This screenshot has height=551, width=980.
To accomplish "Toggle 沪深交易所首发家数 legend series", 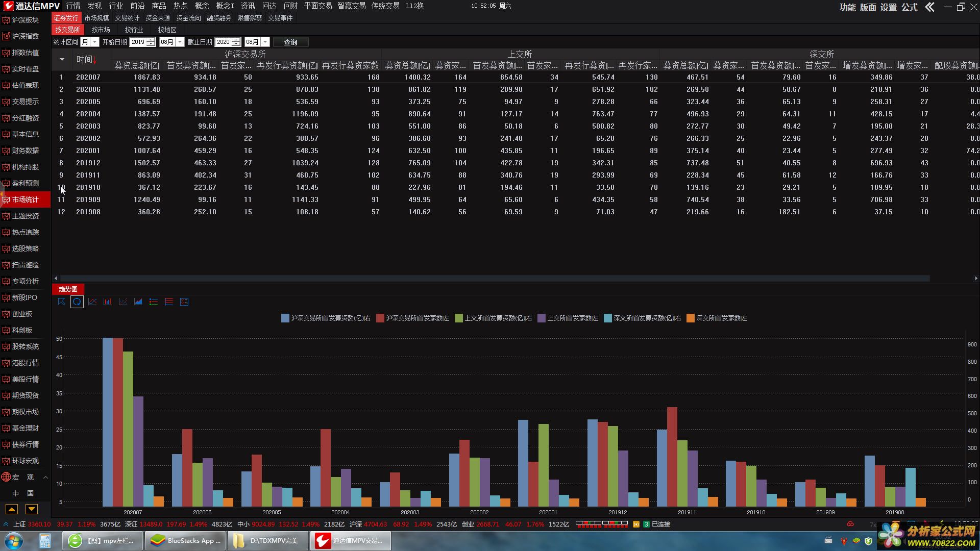I will (x=412, y=318).
